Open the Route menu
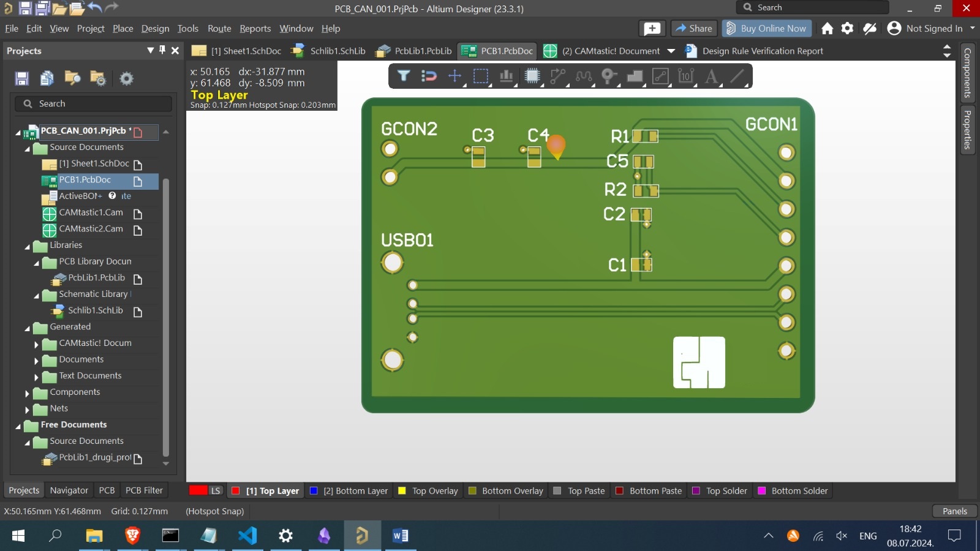 click(219, 28)
